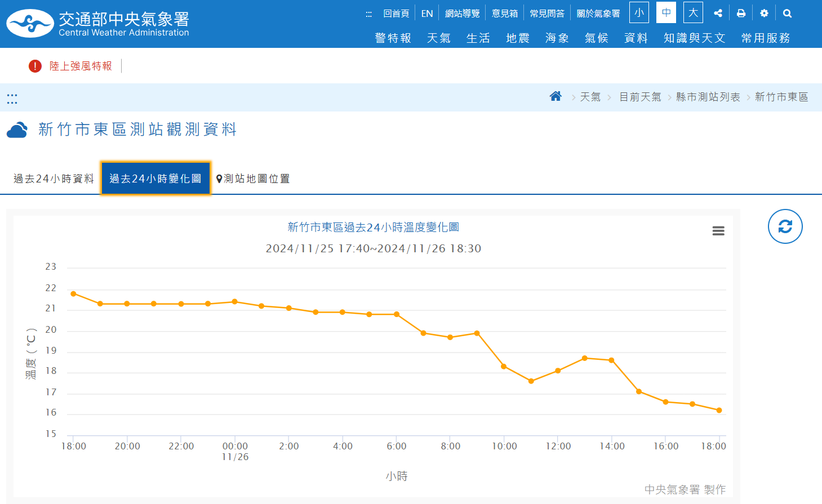Expand the 警特報 navigation menu
Screen dimensions: 822x504
coord(393,38)
